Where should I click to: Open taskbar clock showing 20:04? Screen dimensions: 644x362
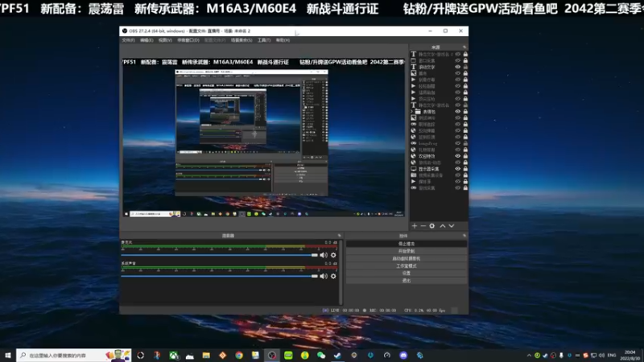click(630, 356)
